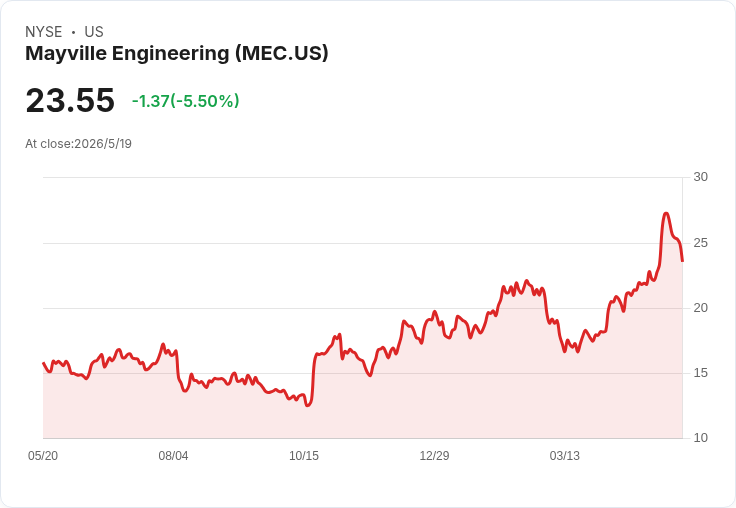Click the Mayville Engineering (MEC.US) title
This screenshot has height=508, width=736.
[x=176, y=53]
